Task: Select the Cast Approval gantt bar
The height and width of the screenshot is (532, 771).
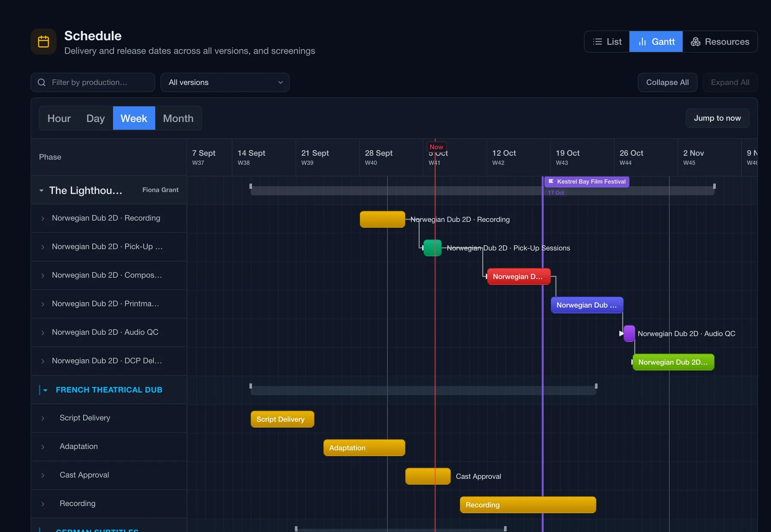Action: [428, 476]
